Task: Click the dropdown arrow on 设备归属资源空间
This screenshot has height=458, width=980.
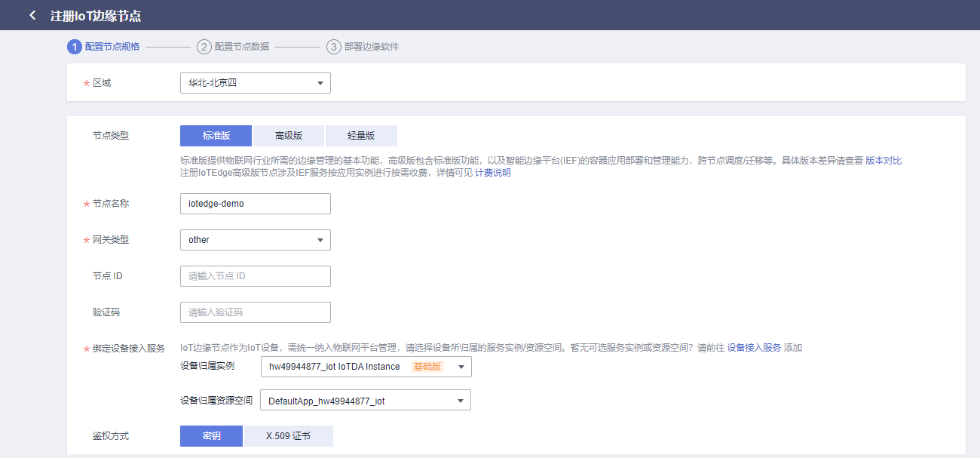Action: click(x=459, y=399)
